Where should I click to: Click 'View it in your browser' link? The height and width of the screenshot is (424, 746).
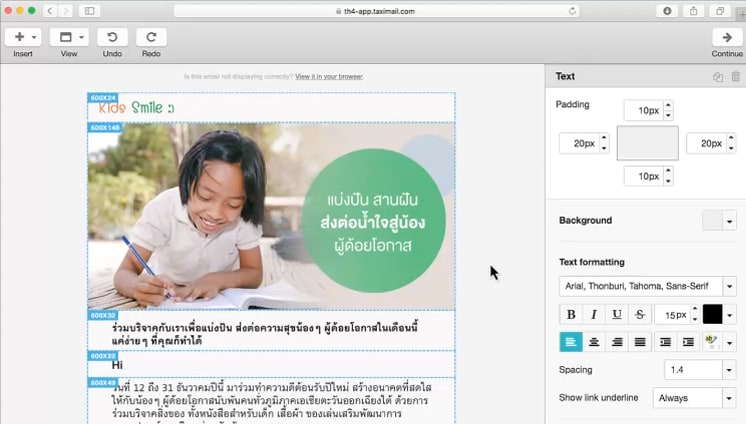pyautogui.click(x=329, y=76)
